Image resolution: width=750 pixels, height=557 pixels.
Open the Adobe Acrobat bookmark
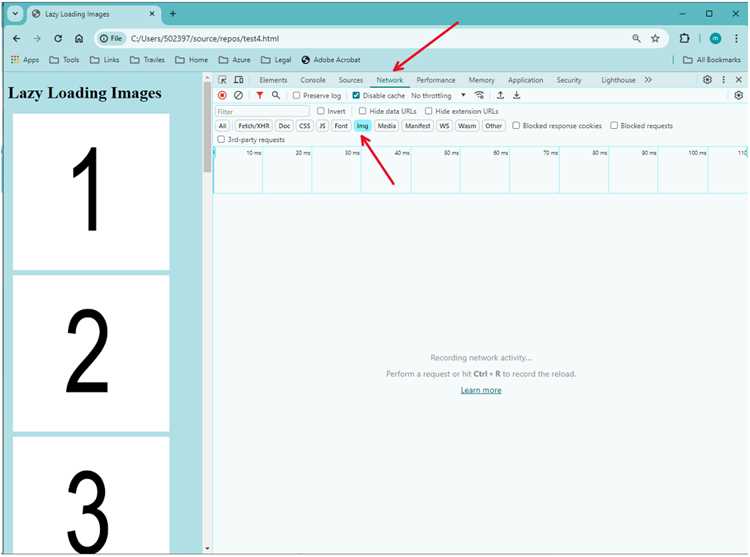(x=331, y=60)
